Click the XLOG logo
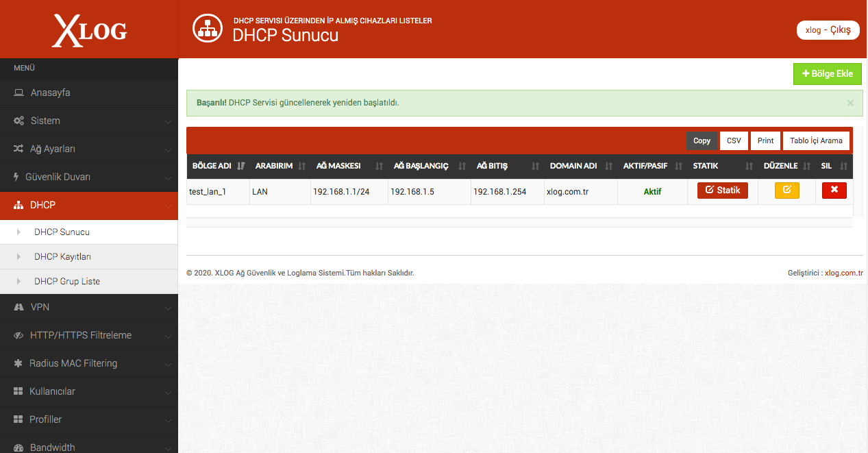 tap(89, 32)
